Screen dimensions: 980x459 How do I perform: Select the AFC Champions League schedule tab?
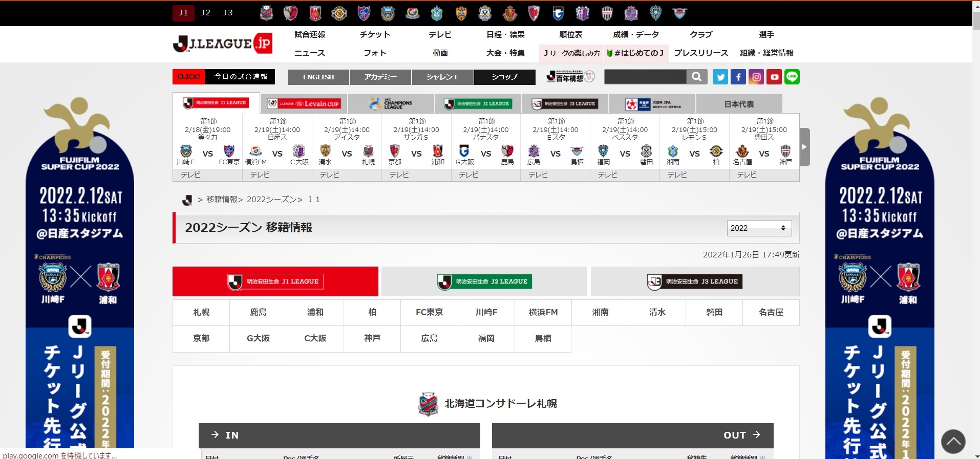click(x=391, y=103)
